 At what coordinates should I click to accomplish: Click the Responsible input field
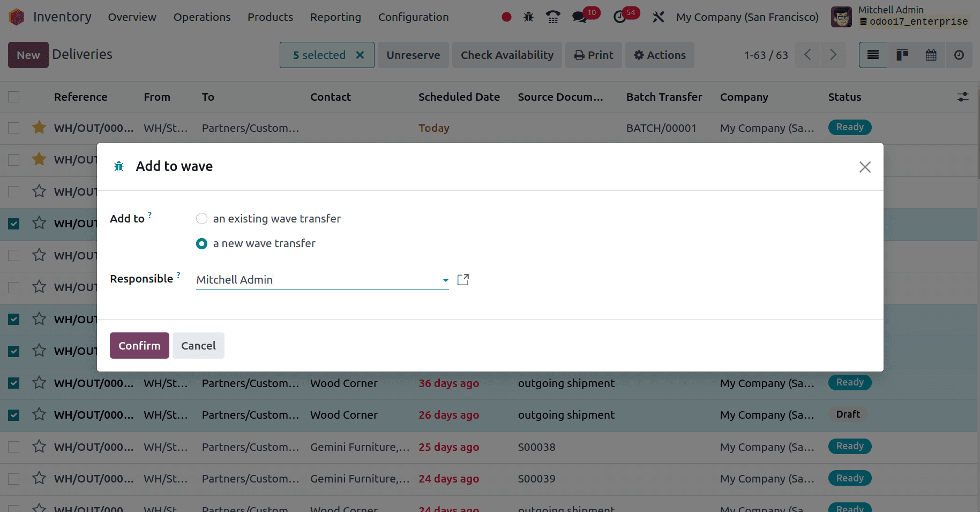click(x=316, y=280)
